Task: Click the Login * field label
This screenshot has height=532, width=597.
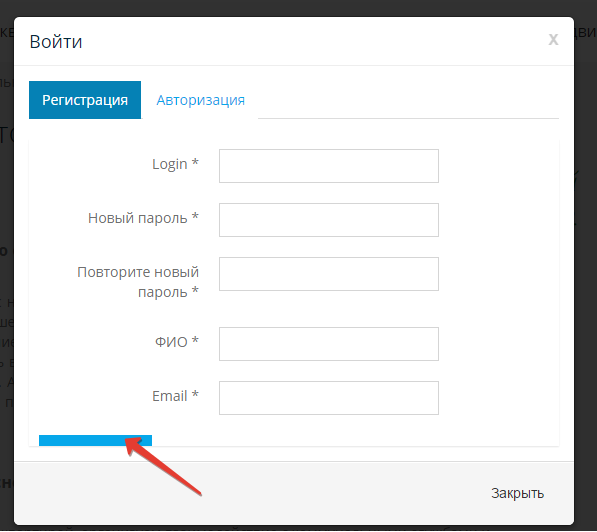Action: [x=176, y=164]
